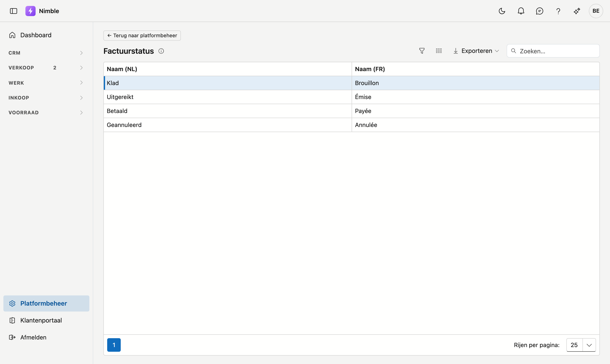
Task: Focus the Zoeken search field
Action: [x=553, y=51]
